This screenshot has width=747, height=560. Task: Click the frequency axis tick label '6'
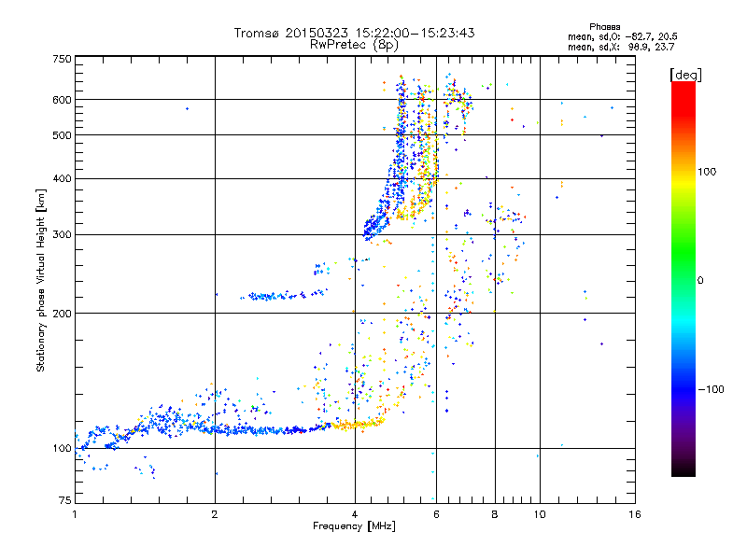436,514
